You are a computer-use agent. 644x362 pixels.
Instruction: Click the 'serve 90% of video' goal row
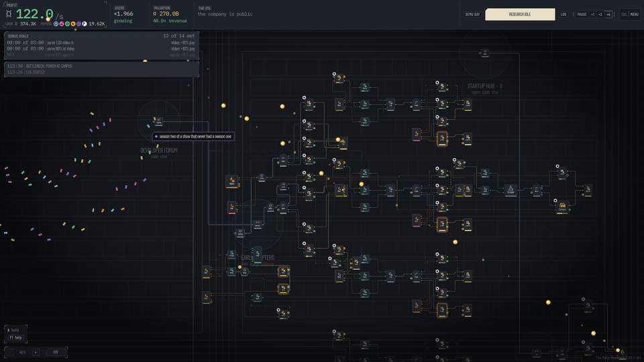click(x=101, y=49)
